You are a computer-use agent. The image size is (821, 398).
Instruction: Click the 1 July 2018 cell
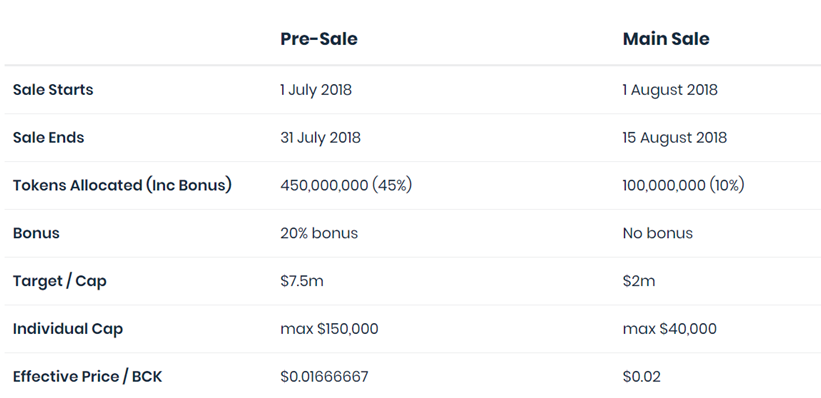click(316, 90)
